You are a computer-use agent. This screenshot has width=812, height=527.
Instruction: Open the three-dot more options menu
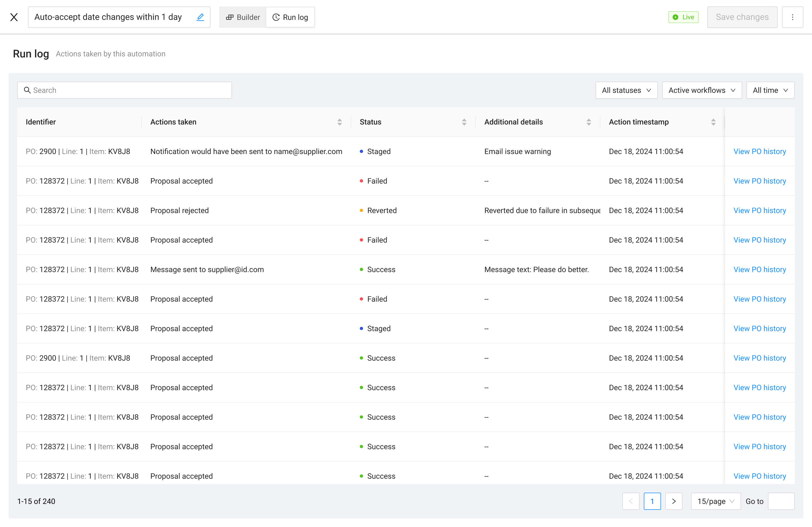(792, 17)
